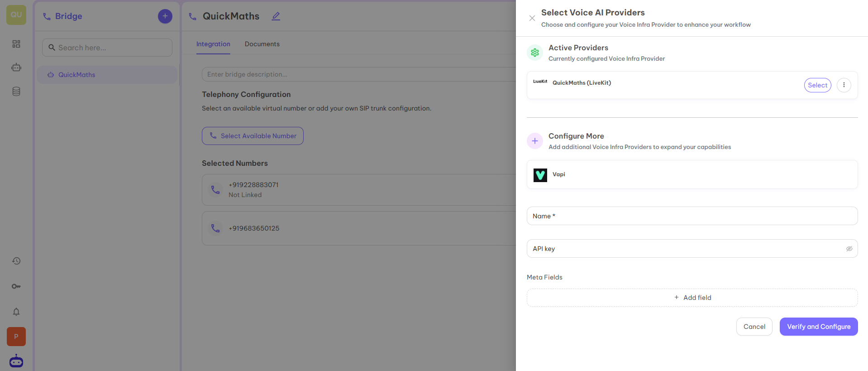The height and width of the screenshot is (371, 868).
Task: Click the Bridge phone icon in header
Action: click(x=47, y=17)
